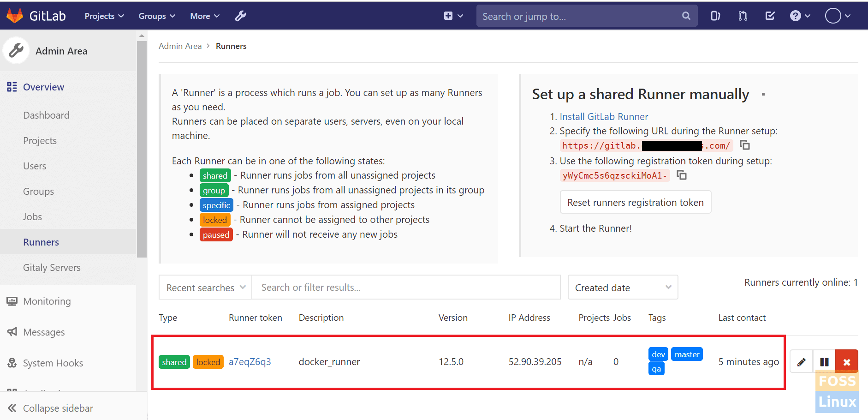The width and height of the screenshot is (868, 420).
Task: Open the Projects menu in navbar
Action: click(104, 16)
